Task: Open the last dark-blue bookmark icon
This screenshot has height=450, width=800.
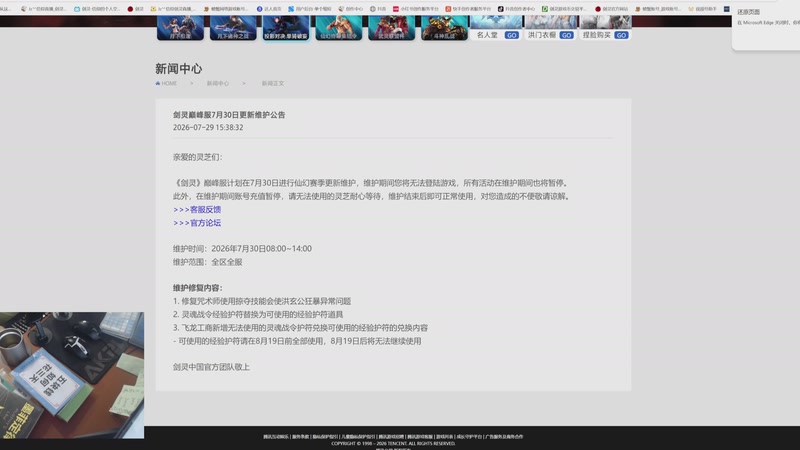Action: [727, 9]
